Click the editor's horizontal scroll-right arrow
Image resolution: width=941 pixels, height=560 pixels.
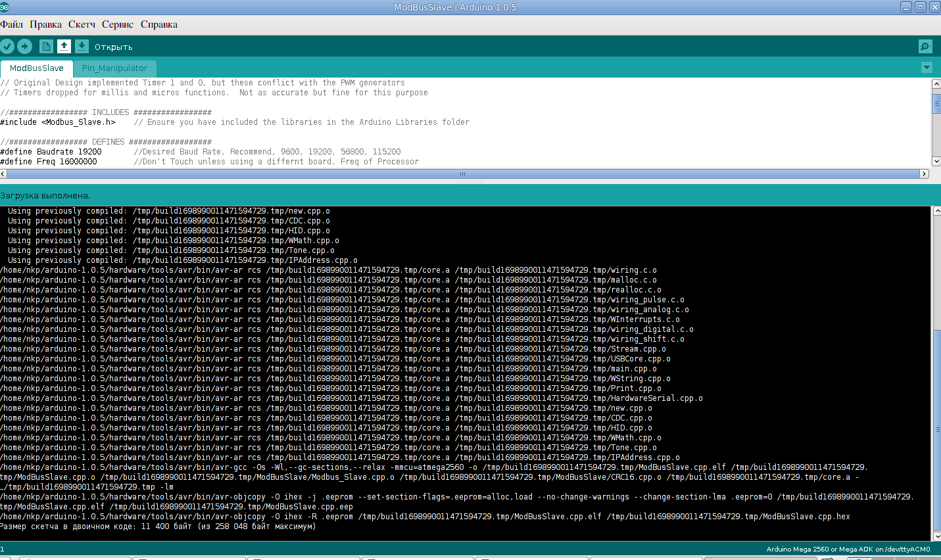[924, 174]
